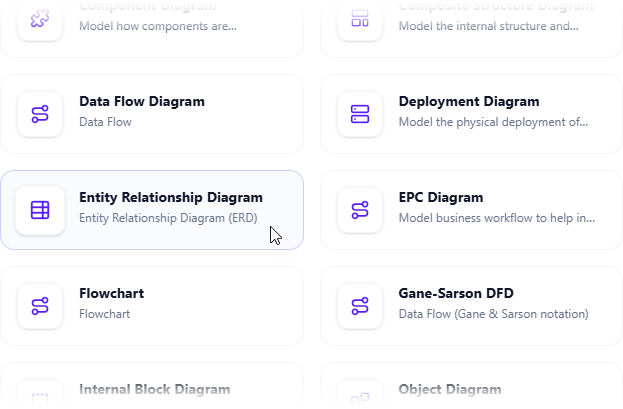Pick the EPC Diagram title
The width and height of the screenshot is (623, 409).
[441, 198]
